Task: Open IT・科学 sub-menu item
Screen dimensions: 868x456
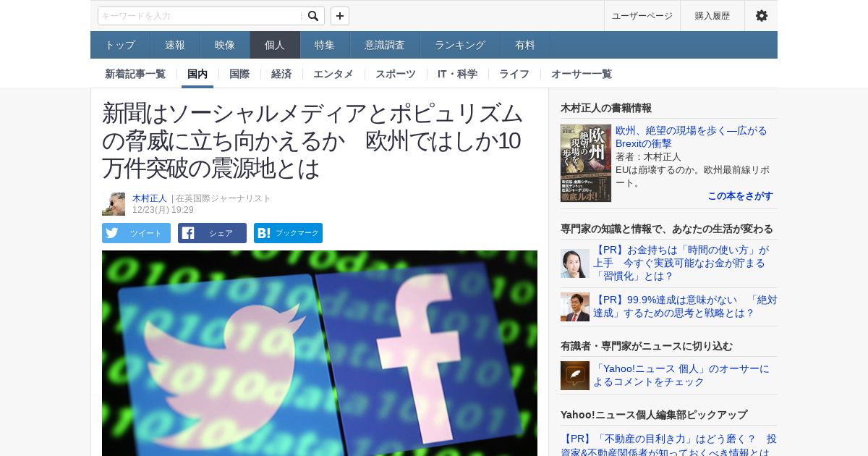Action: pyautogui.click(x=457, y=74)
